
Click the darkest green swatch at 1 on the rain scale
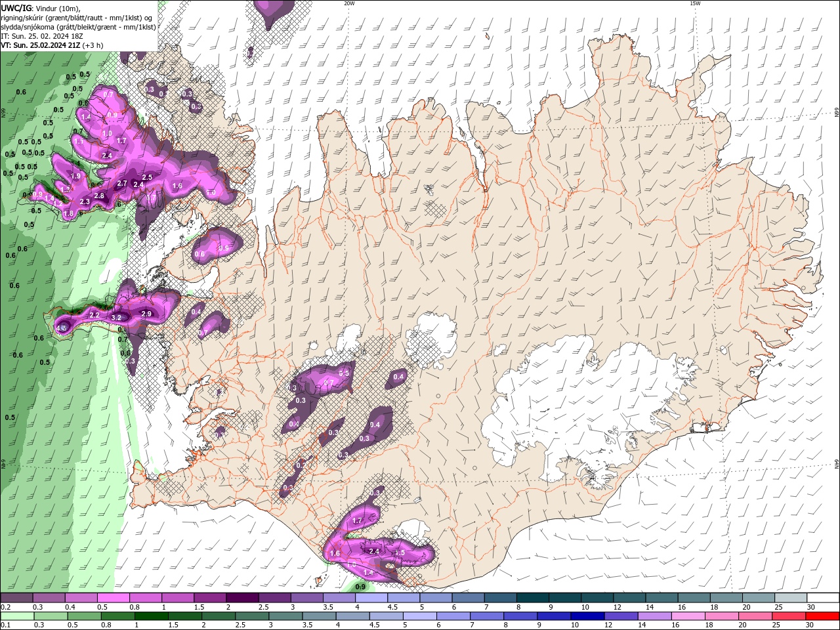(x=151, y=616)
